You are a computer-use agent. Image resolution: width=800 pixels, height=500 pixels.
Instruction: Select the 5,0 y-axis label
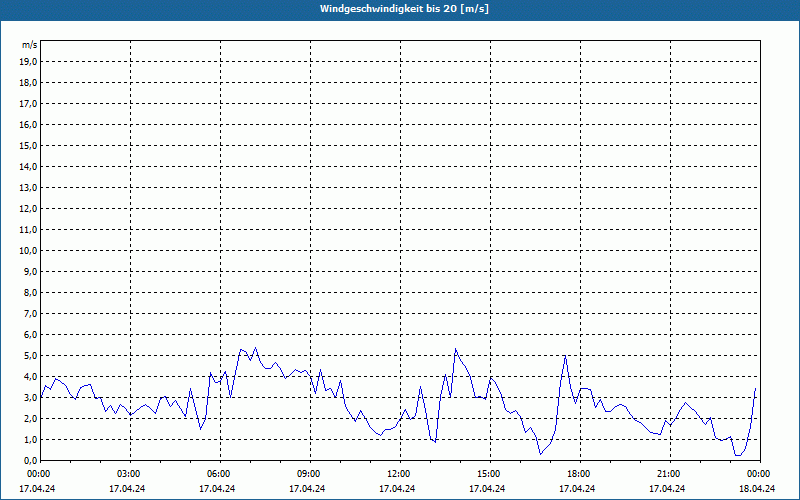tap(30, 356)
